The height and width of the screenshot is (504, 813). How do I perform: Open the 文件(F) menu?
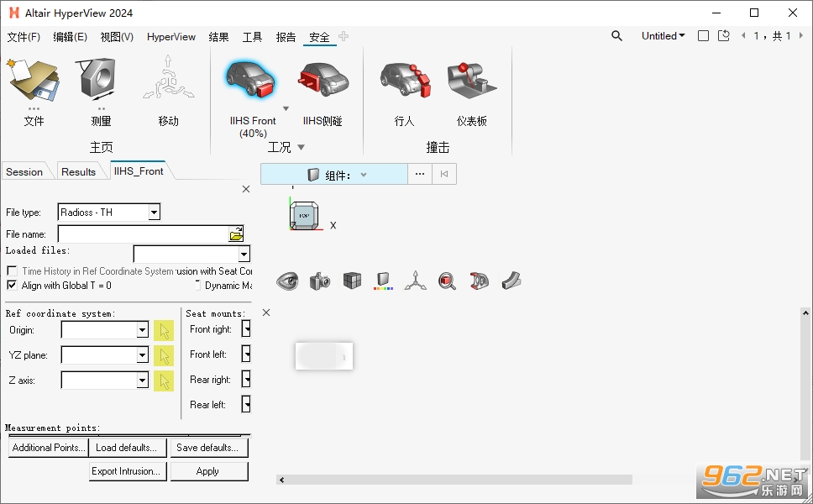[x=24, y=37]
